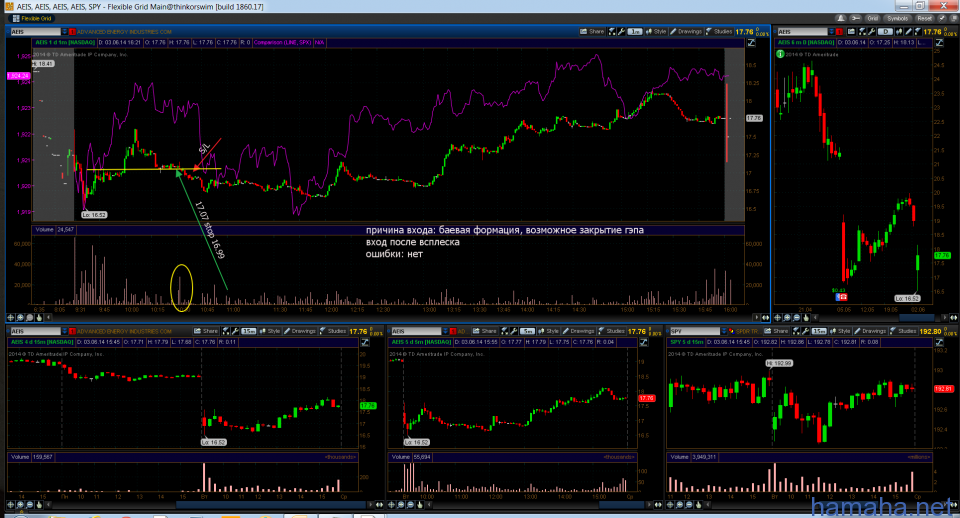
Task: Click the share icon on the daily chart toolbar
Action: (852, 31)
